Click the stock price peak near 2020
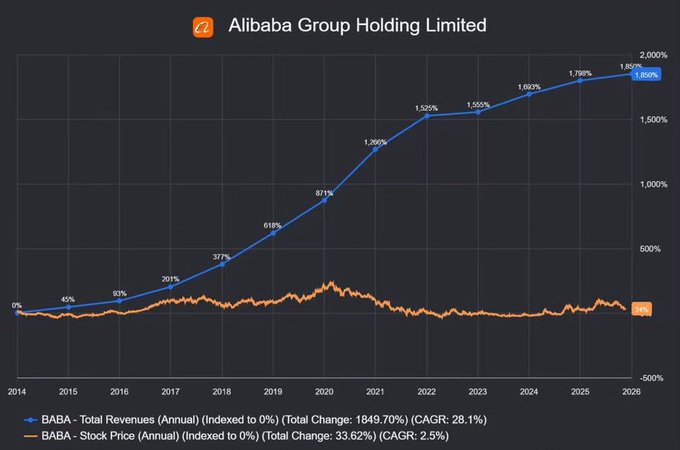The height and width of the screenshot is (450, 680). (x=332, y=283)
